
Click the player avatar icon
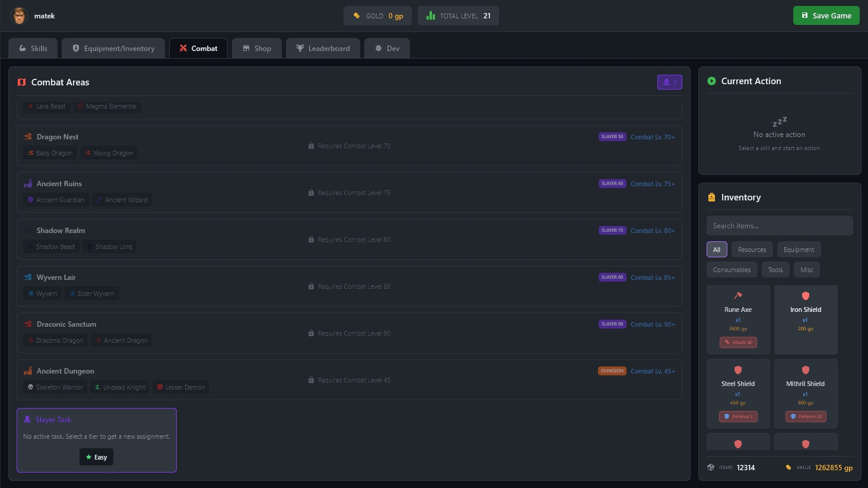click(x=20, y=16)
